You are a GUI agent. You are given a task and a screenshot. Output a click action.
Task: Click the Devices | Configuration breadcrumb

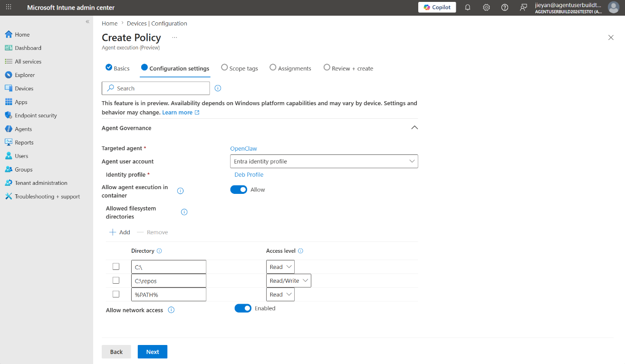pyautogui.click(x=157, y=23)
